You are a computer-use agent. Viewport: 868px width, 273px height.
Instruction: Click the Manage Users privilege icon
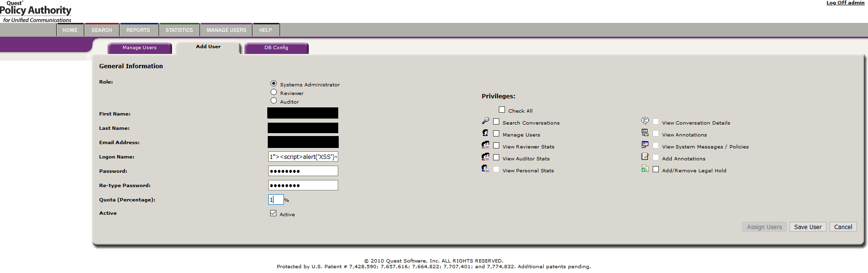pyautogui.click(x=485, y=133)
